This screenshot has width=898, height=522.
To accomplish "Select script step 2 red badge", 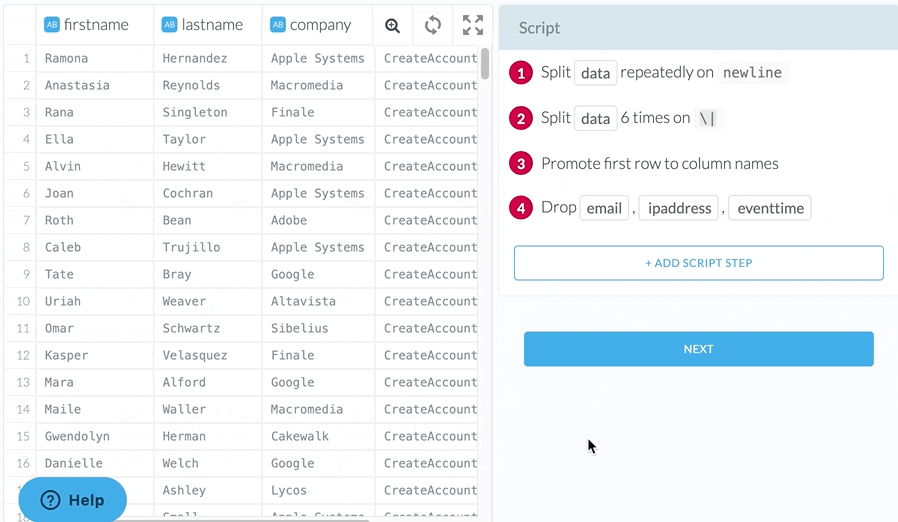I will click(520, 119).
